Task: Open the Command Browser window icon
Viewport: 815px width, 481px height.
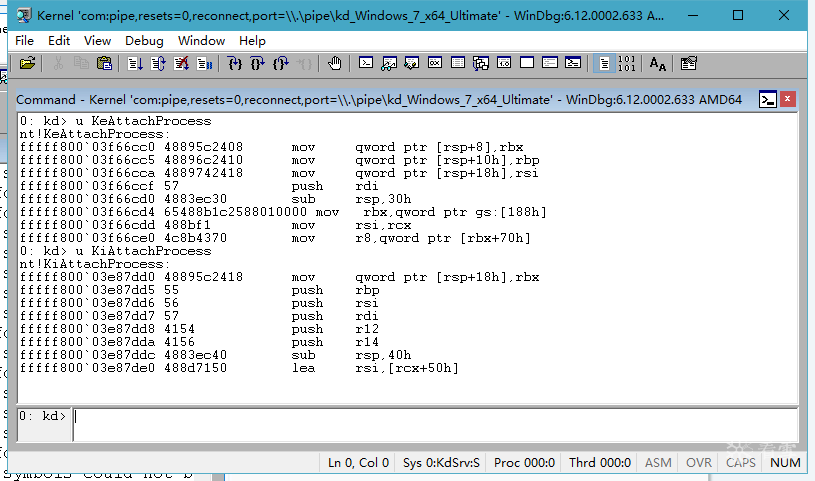Action: click(573, 63)
